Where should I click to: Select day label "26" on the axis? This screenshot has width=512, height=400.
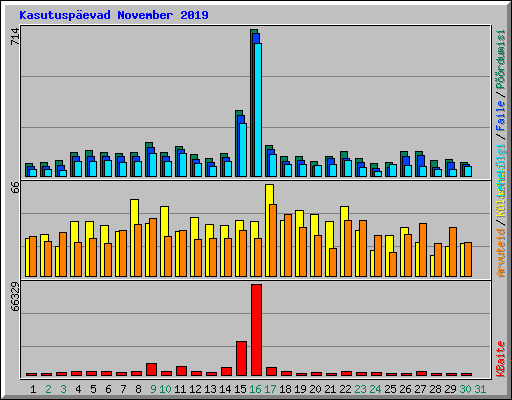coord(405,389)
